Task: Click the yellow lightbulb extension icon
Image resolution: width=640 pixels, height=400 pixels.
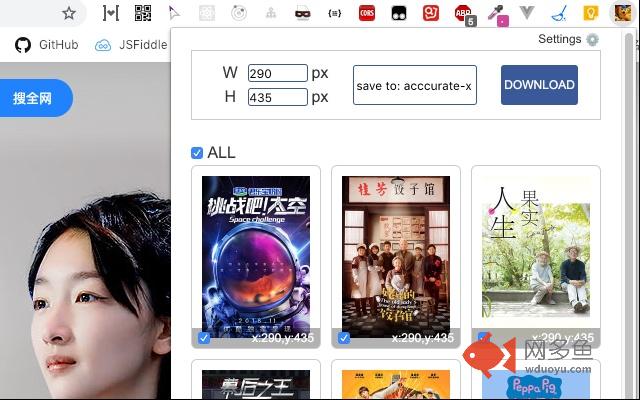Action: (x=591, y=13)
